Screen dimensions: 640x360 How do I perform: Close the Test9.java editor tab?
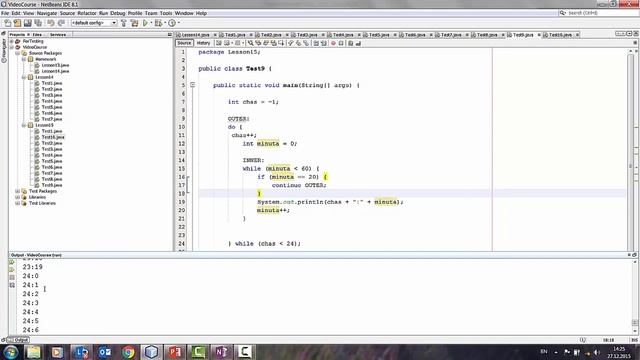(539, 35)
